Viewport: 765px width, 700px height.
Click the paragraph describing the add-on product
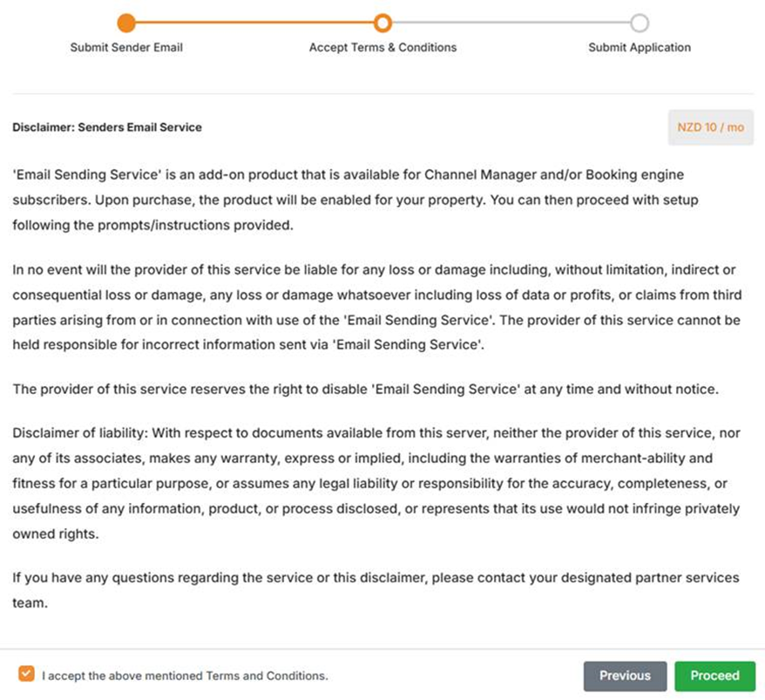click(x=355, y=200)
